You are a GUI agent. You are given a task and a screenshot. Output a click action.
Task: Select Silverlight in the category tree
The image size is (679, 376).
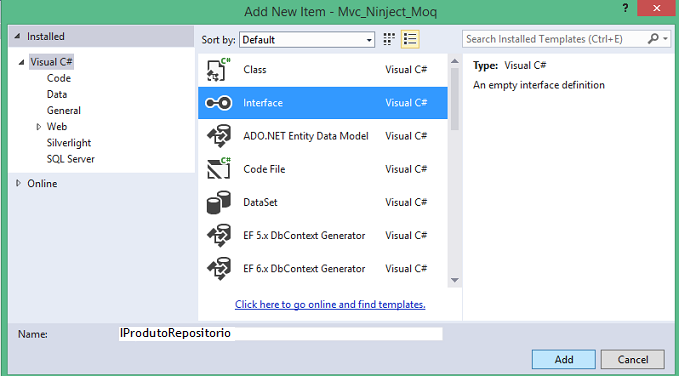pyautogui.click(x=69, y=143)
